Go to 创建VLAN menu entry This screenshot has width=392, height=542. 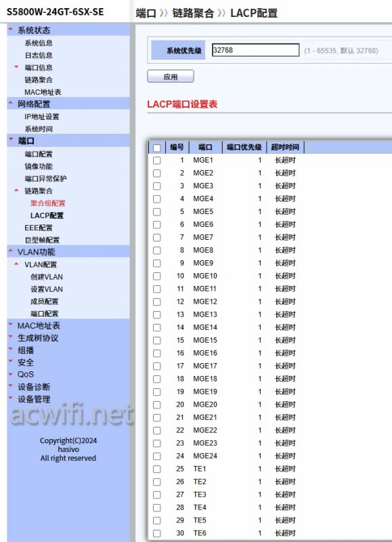(x=47, y=277)
